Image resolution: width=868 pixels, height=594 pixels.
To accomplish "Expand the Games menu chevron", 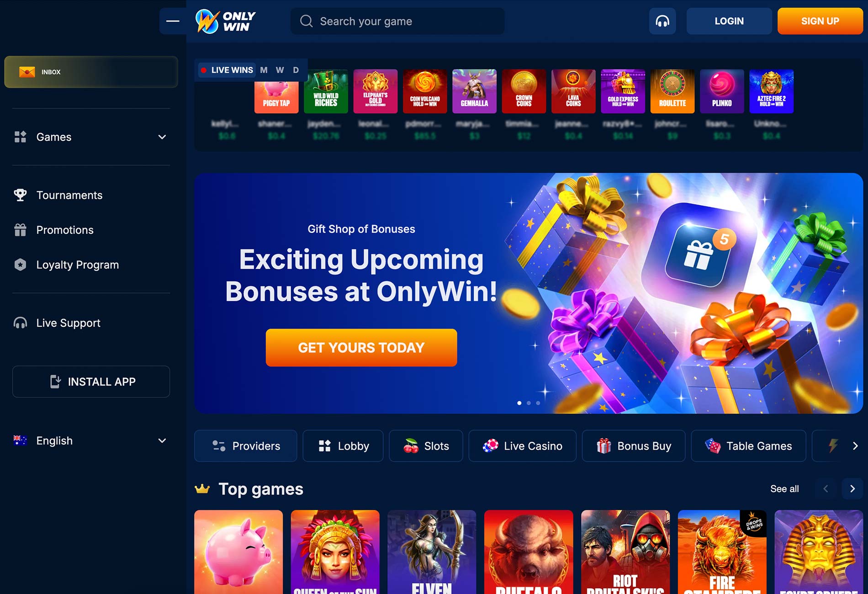I will (x=162, y=137).
